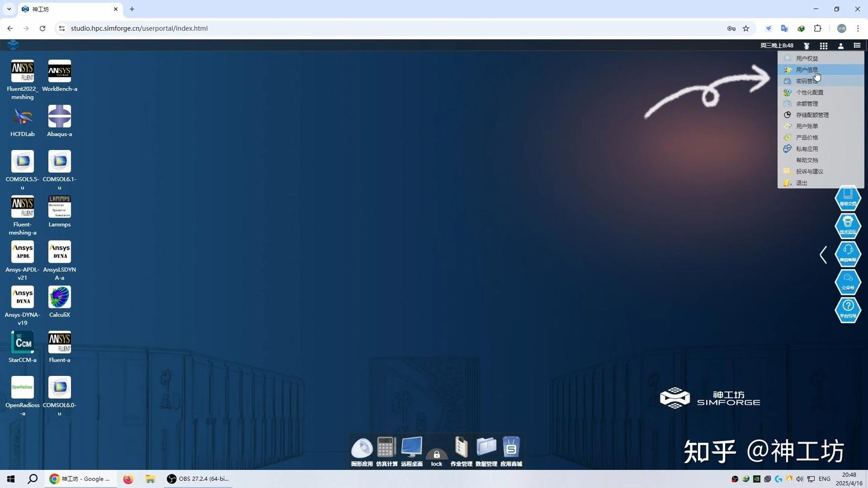Select 私有应用 in the user menu
This screenshot has height=488, width=868.
820,149
